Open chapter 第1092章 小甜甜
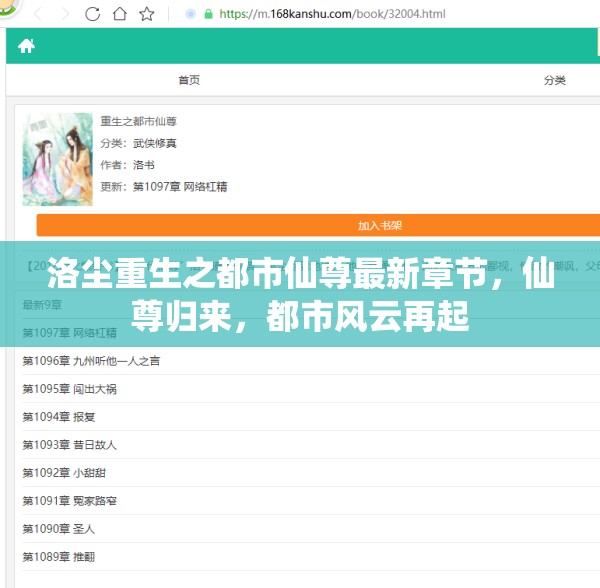The image size is (600, 588). [x=64, y=472]
